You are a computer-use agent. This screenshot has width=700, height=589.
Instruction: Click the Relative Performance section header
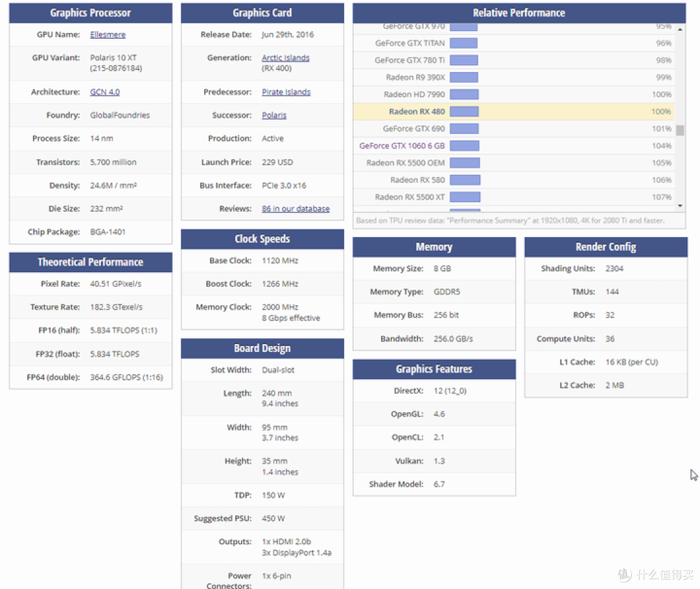click(x=519, y=13)
